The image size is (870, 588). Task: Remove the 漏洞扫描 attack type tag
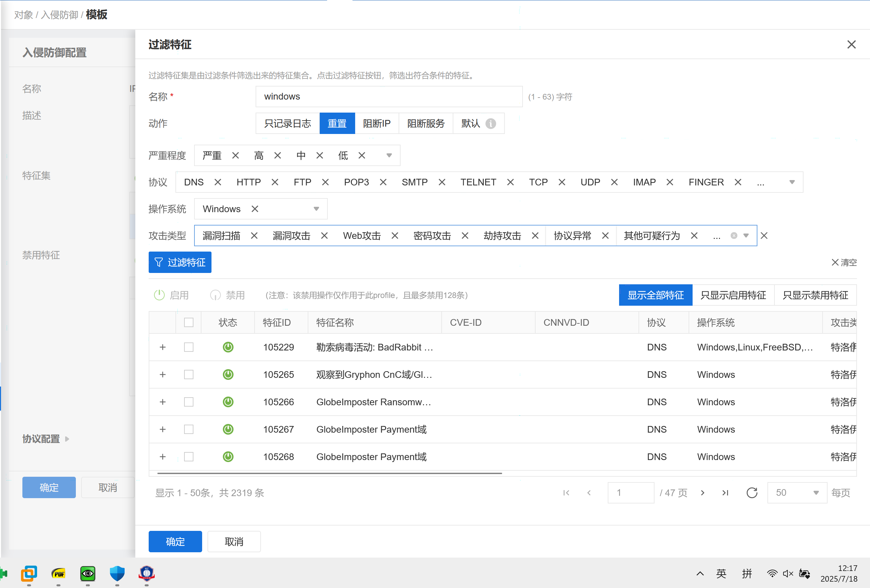254,236
